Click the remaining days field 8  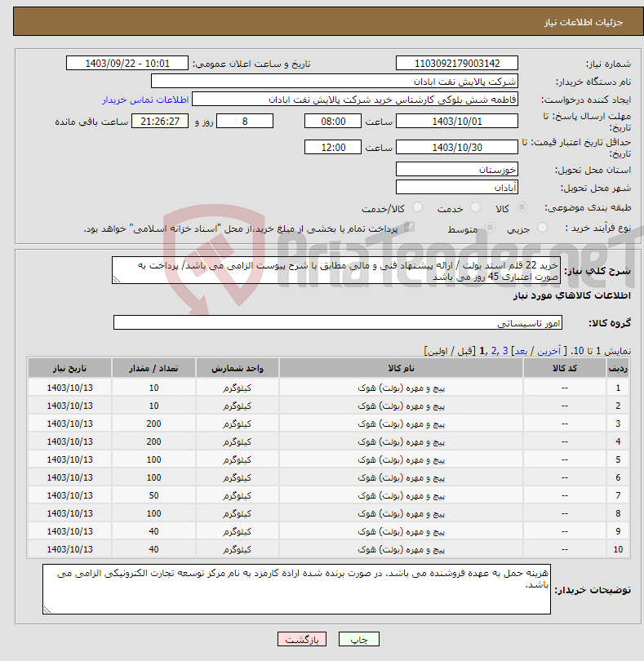click(x=245, y=121)
